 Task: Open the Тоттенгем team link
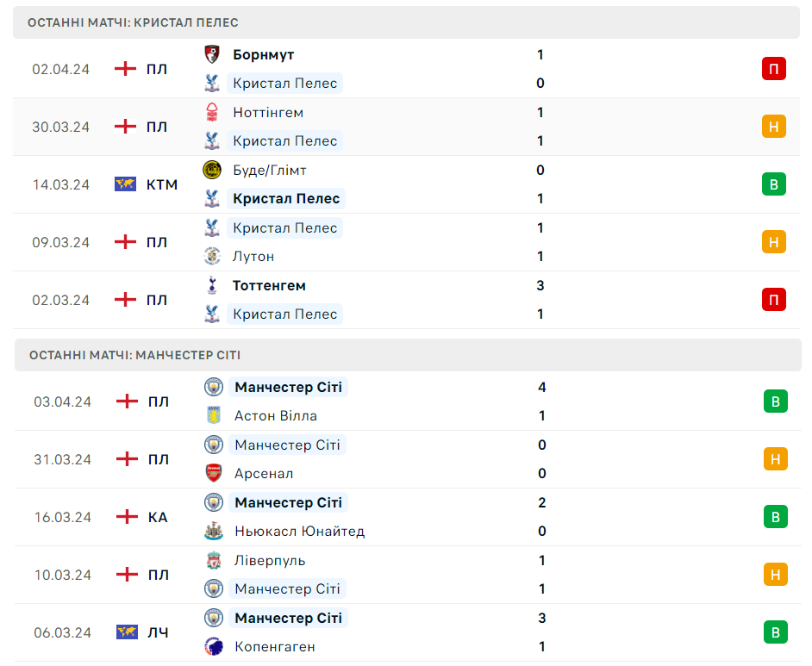(x=269, y=285)
